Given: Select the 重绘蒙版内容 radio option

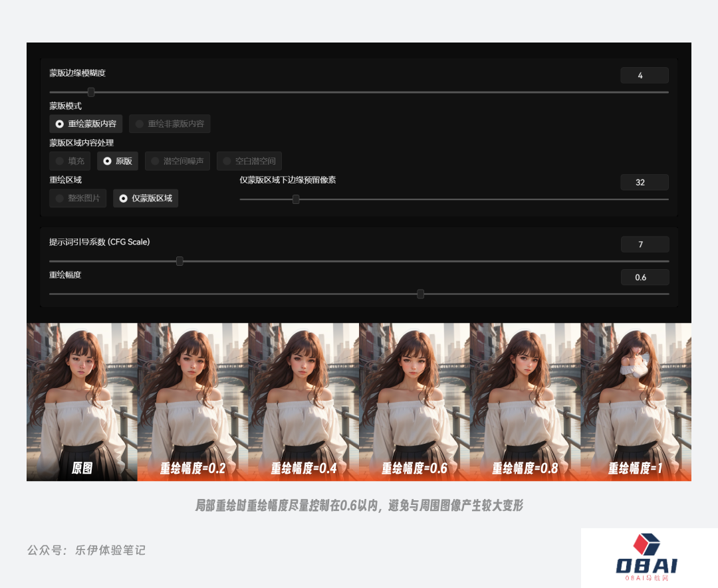Looking at the screenshot, I should point(86,124).
